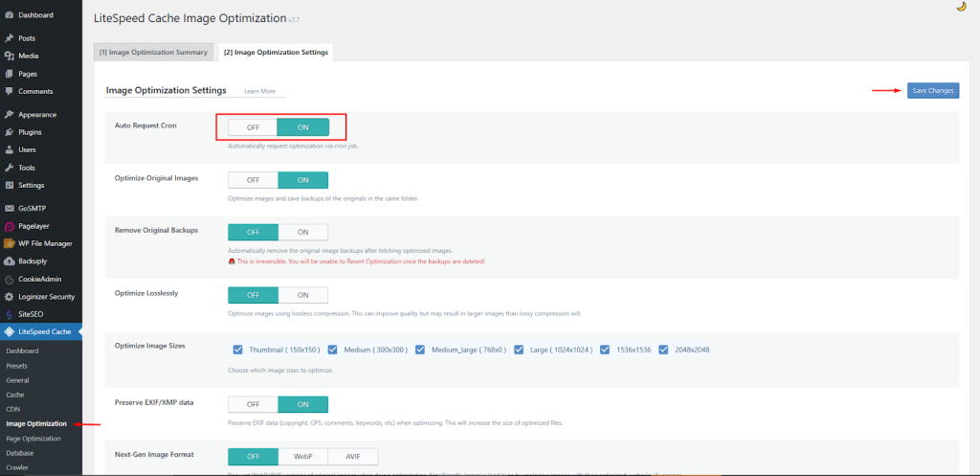Switch Optimize Losslessly to ON
This screenshot has width=980, height=476.
coord(302,295)
